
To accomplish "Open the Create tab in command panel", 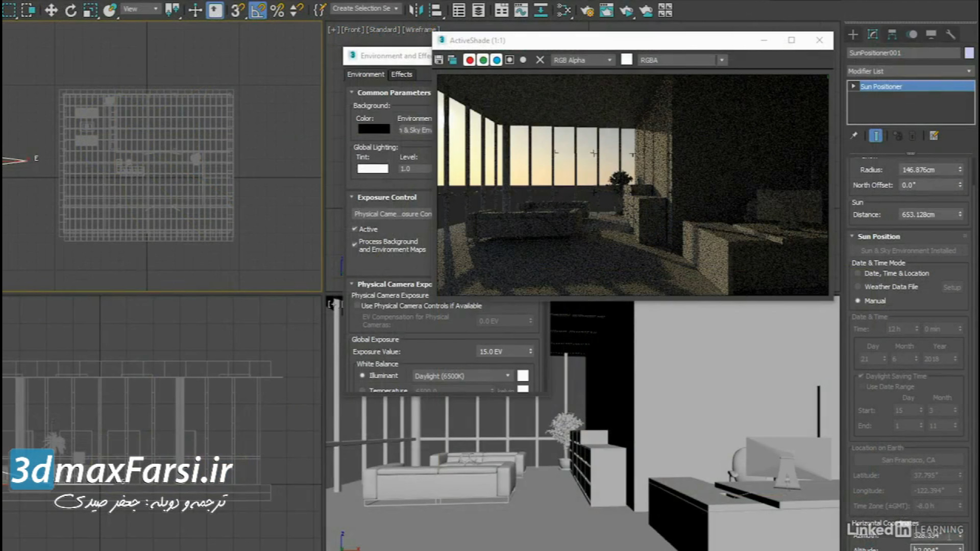I will [x=853, y=34].
